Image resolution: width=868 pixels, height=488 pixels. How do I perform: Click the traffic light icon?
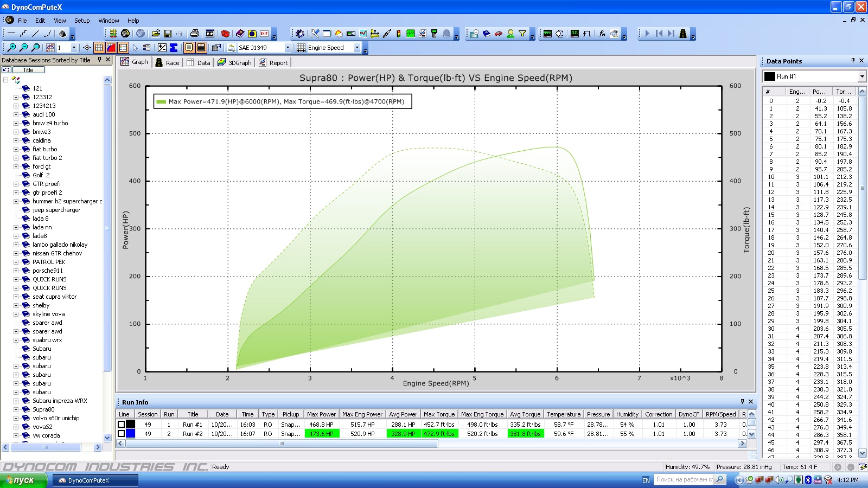coord(399,34)
